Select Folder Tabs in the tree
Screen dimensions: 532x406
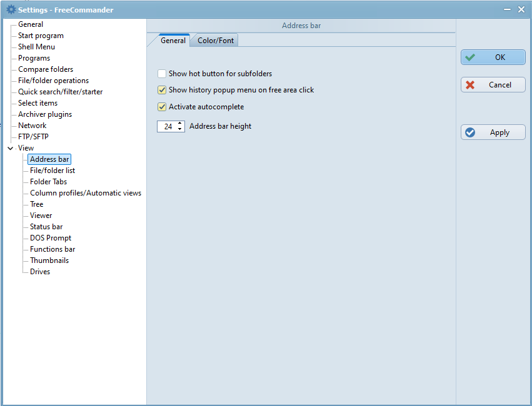click(48, 182)
